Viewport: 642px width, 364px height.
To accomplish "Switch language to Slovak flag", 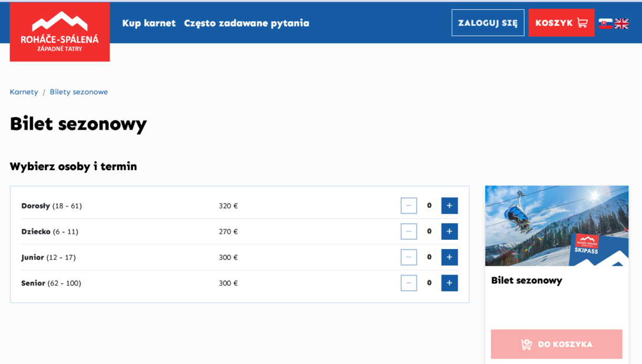I will point(605,24).
